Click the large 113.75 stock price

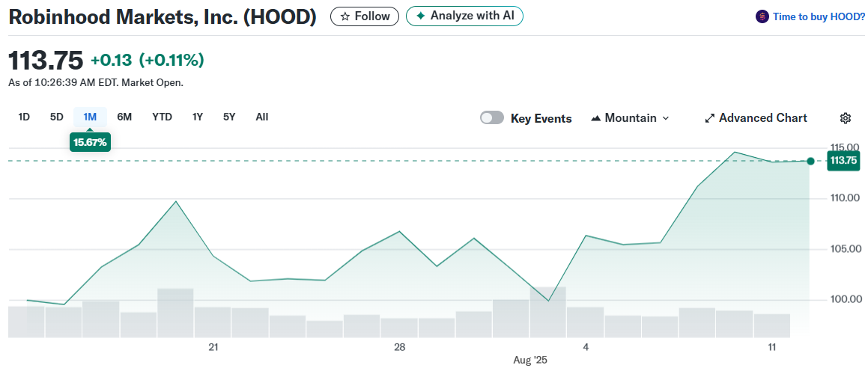(x=46, y=61)
